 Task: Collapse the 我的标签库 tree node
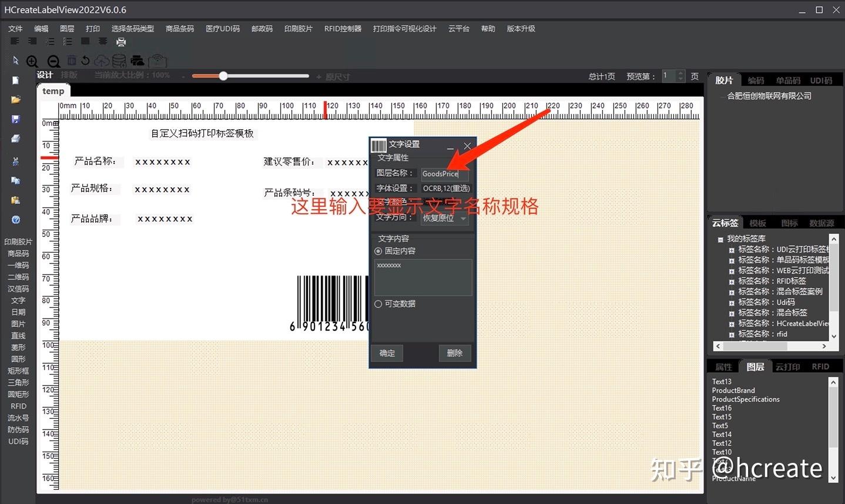pos(720,238)
